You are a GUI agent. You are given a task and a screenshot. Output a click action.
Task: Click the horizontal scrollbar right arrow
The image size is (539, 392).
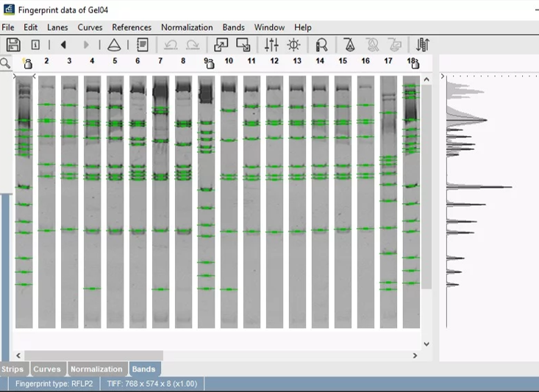[x=415, y=355]
